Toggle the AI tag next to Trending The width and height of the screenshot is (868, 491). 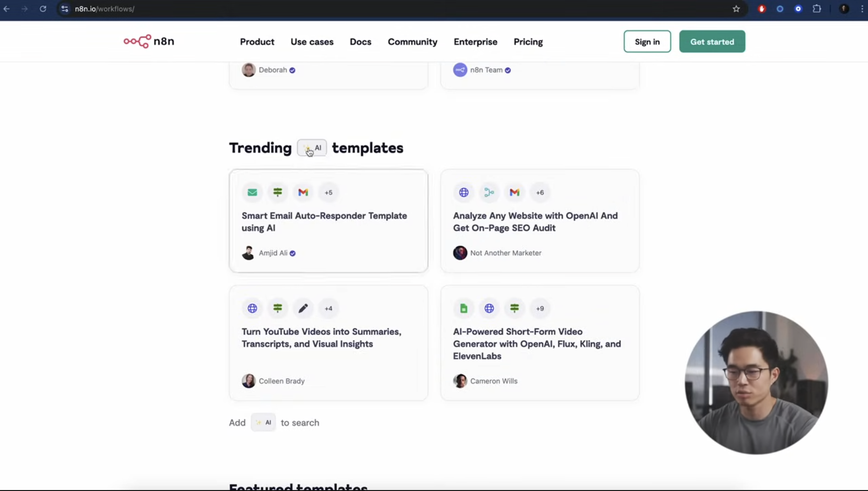pos(312,148)
